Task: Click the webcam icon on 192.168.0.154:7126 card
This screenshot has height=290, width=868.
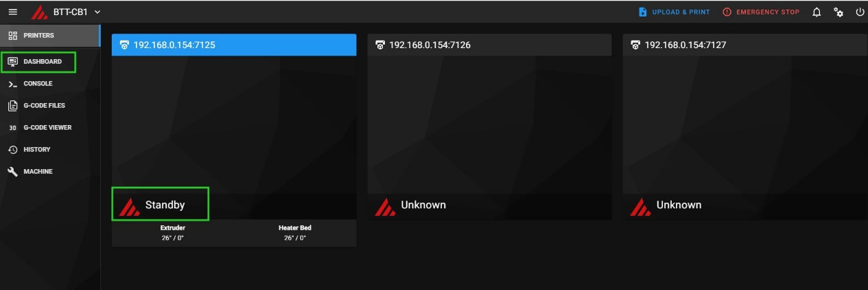Action: [x=380, y=45]
